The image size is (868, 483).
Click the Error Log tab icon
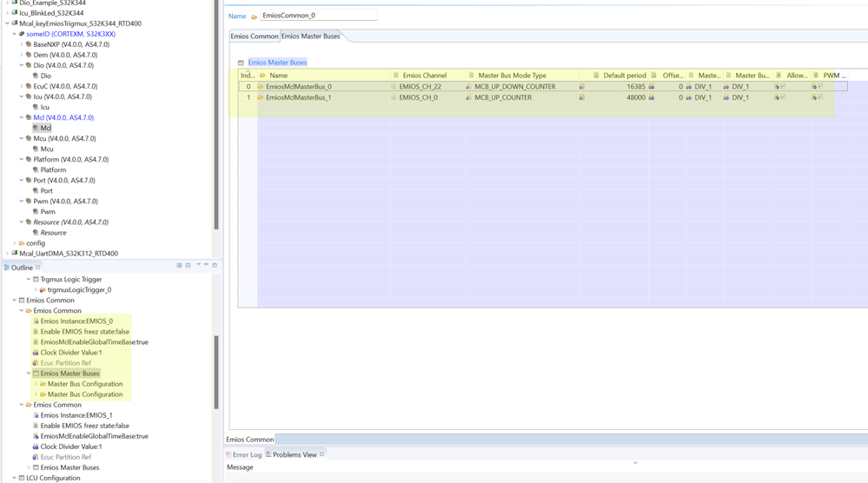click(x=229, y=454)
